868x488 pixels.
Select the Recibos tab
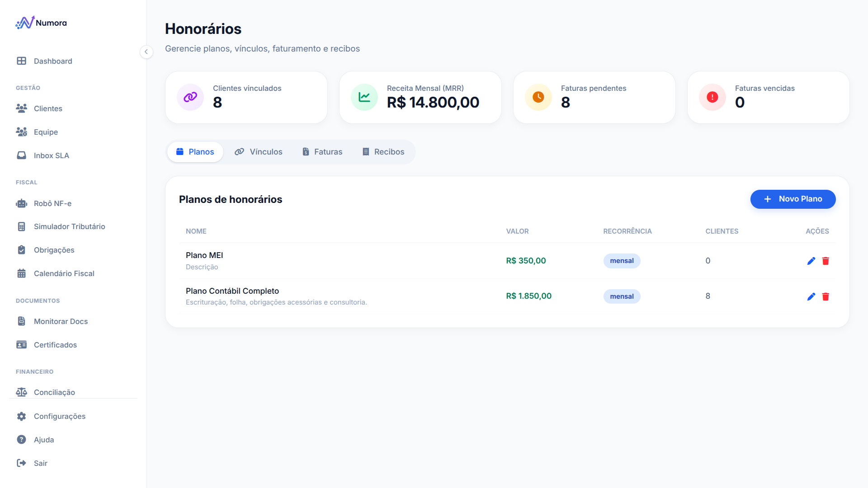(x=383, y=152)
